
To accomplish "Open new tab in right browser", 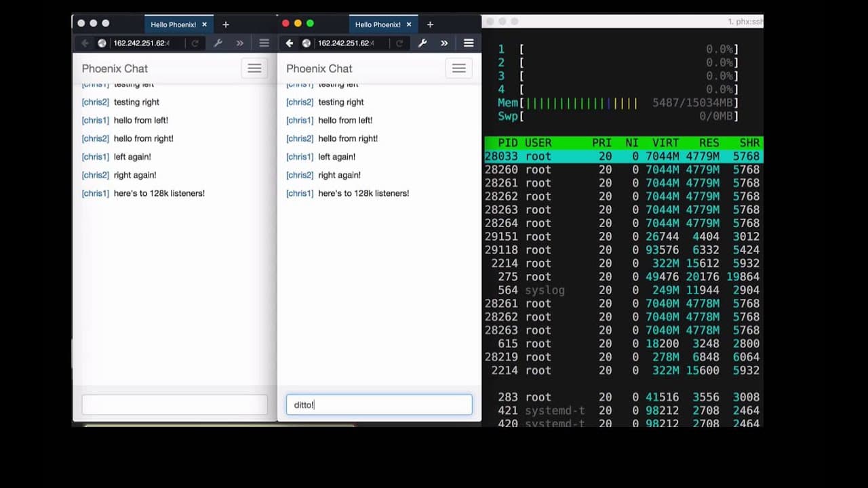I will pos(430,24).
